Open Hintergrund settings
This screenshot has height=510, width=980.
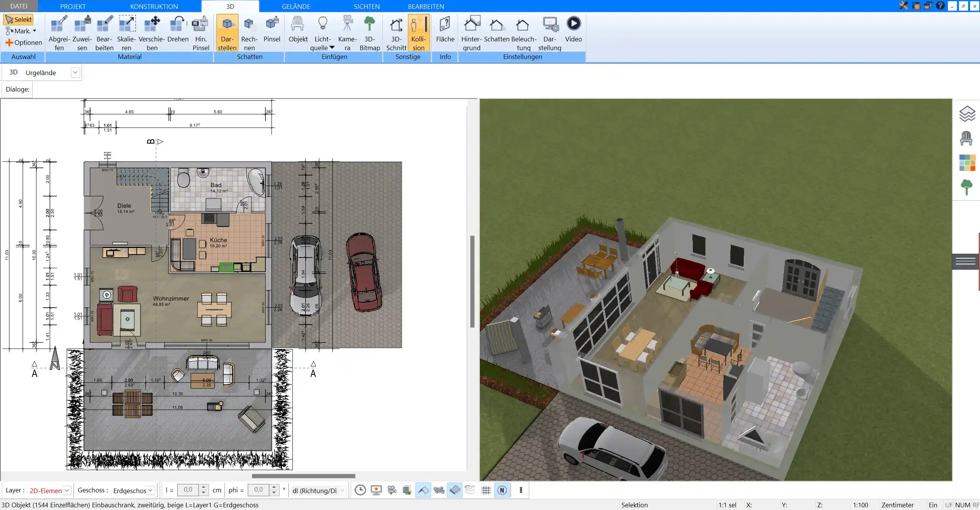click(x=471, y=33)
